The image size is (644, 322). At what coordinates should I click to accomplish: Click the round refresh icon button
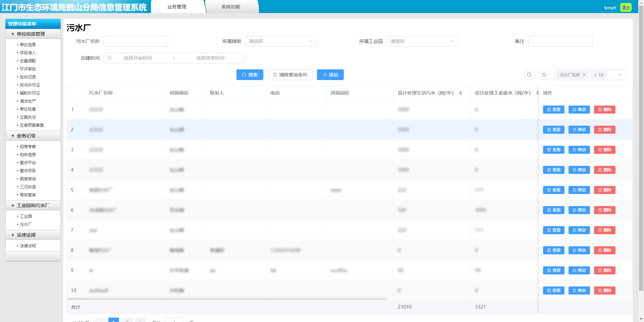point(544,75)
